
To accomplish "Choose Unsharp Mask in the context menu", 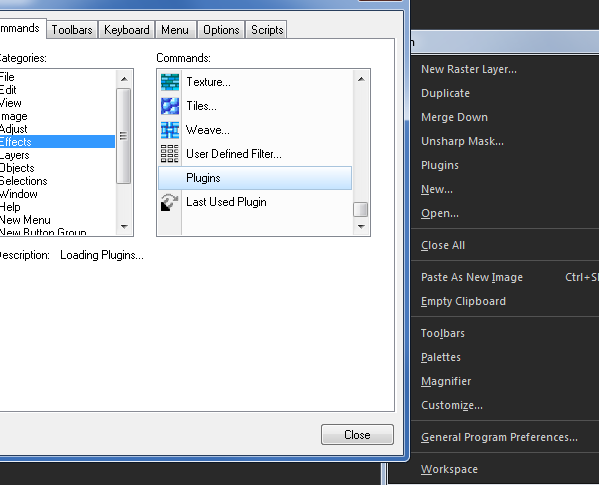I will [x=462, y=141].
